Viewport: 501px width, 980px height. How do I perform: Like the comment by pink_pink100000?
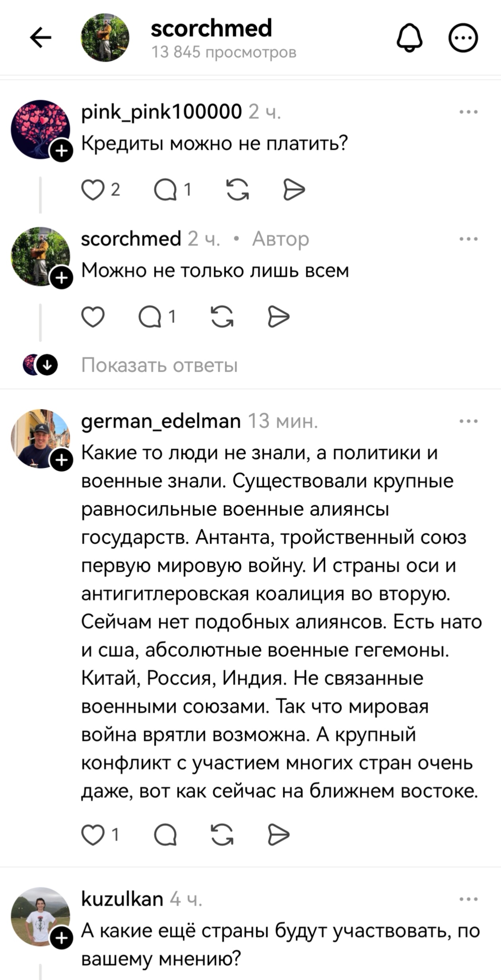(92, 190)
